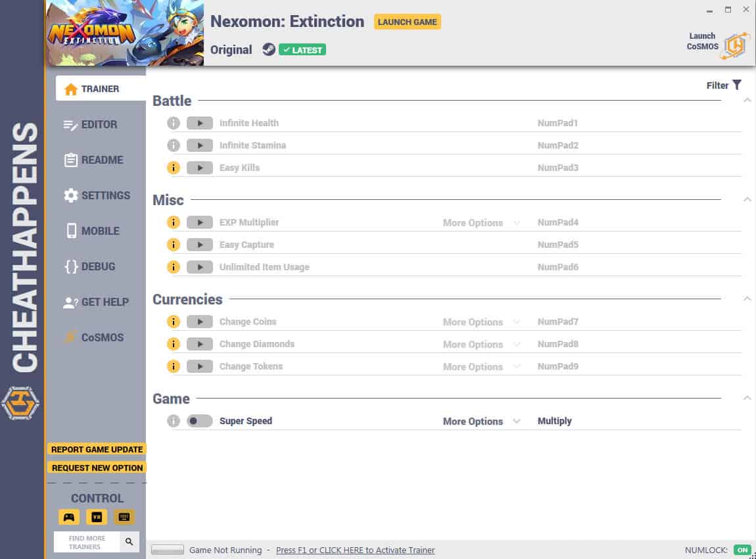
Task: Click the Filter label
Action: [717, 85]
